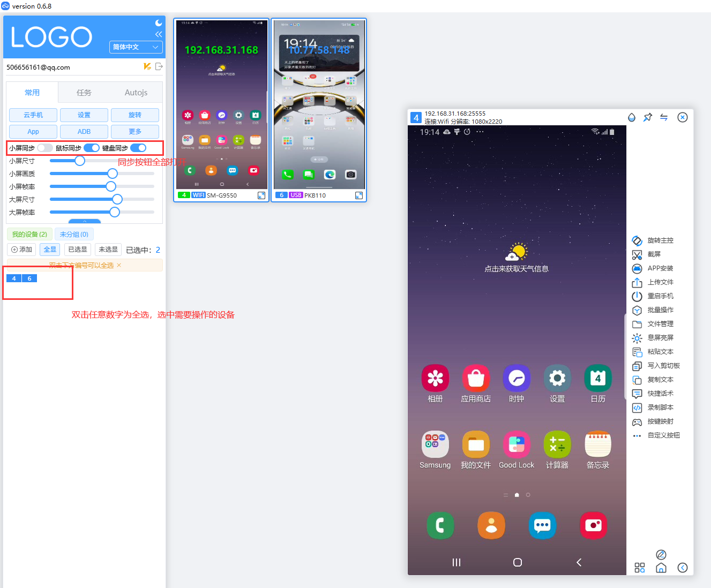The image size is (711, 588).
Task: Switch to the Autojs tab
Action: [x=136, y=93]
